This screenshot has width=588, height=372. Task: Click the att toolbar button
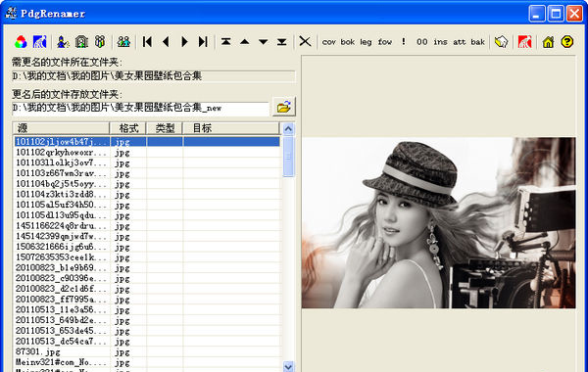click(460, 42)
